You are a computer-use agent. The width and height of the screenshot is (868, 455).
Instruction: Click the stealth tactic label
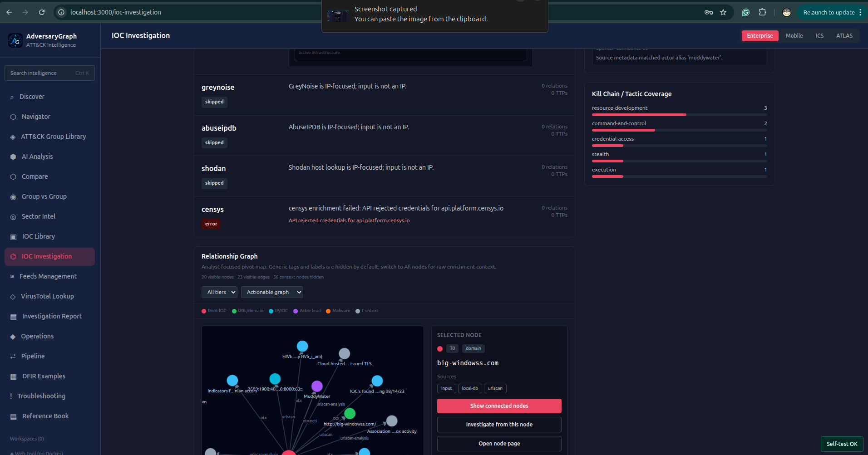click(x=600, y=154)
